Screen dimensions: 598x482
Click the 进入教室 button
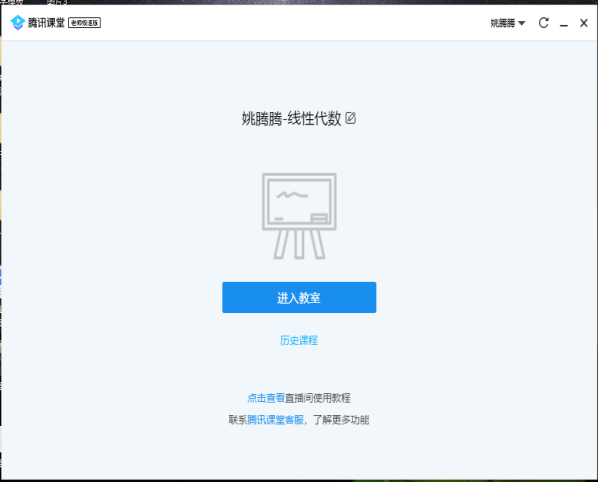point(299,297)
